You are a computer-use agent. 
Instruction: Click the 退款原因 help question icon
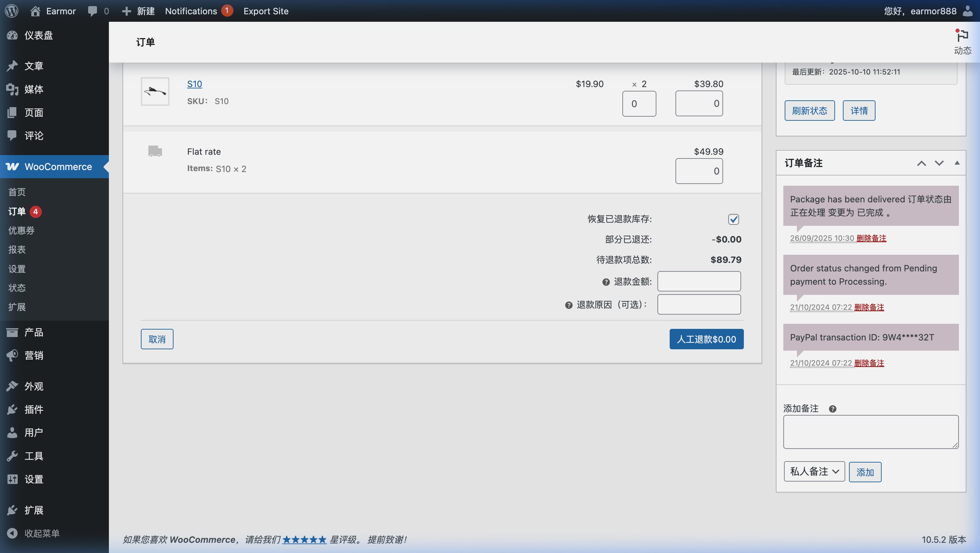coord(569,305)
